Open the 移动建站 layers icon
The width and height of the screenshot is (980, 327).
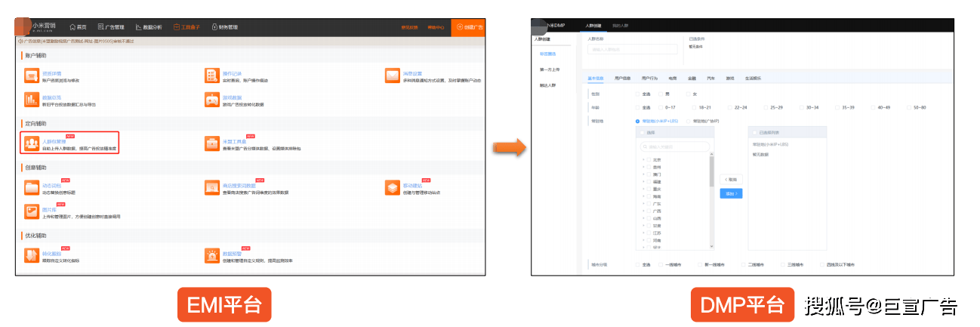click(x=392, y=187)
